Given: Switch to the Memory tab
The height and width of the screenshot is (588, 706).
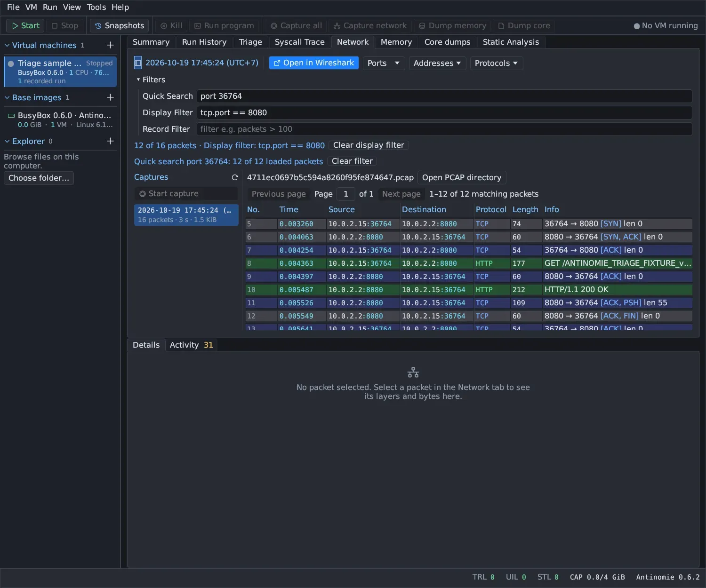Looking at the screenshot, I should [x=396, y=42].
